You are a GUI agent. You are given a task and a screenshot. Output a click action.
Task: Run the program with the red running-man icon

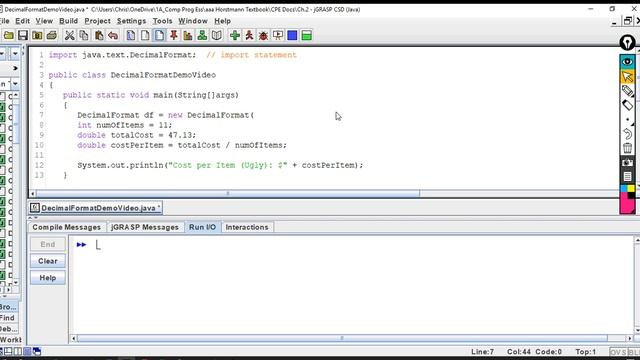point(249,36)
